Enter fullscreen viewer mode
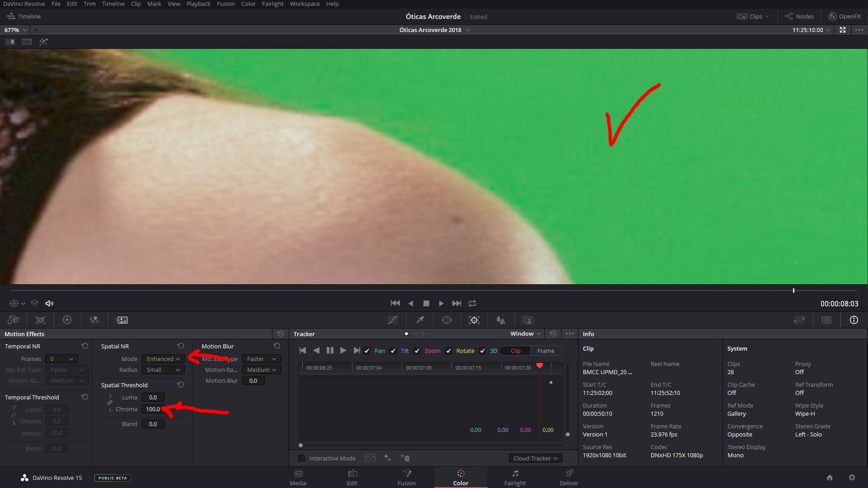Viewport: 868px width, 488px height. point(843,30)
